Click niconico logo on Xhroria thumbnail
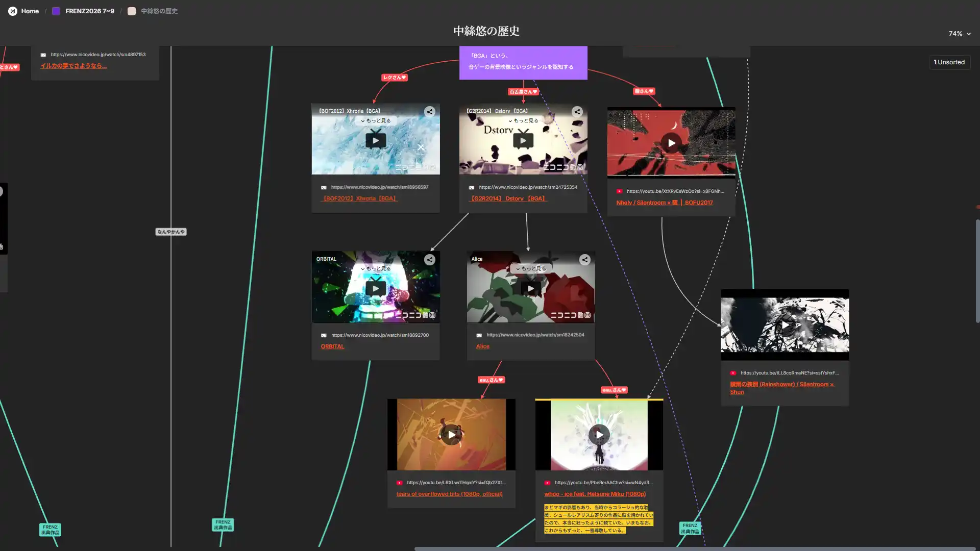The height and width of the screenshot is (551, 980). point(415,167)
